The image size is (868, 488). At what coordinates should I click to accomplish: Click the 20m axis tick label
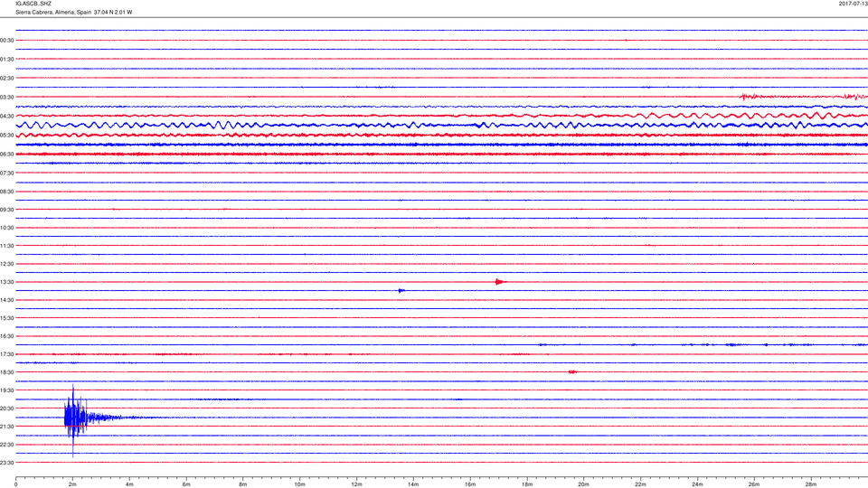583,484
